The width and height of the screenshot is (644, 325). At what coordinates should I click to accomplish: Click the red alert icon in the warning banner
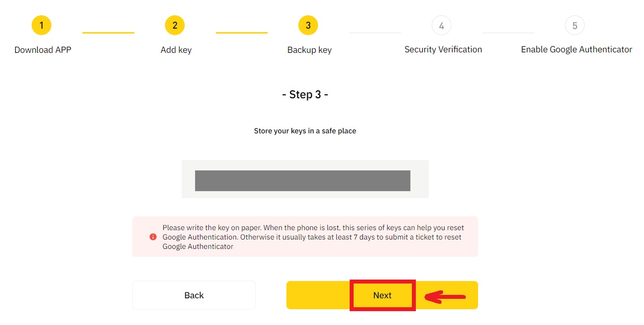click(x=153, y=237)
